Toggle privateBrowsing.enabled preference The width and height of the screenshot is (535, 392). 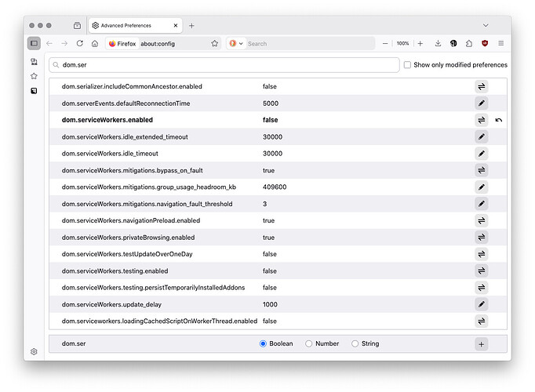(482, 238)
